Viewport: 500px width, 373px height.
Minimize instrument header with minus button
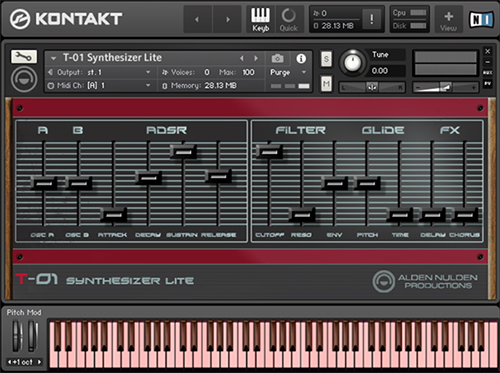point(488,62)
